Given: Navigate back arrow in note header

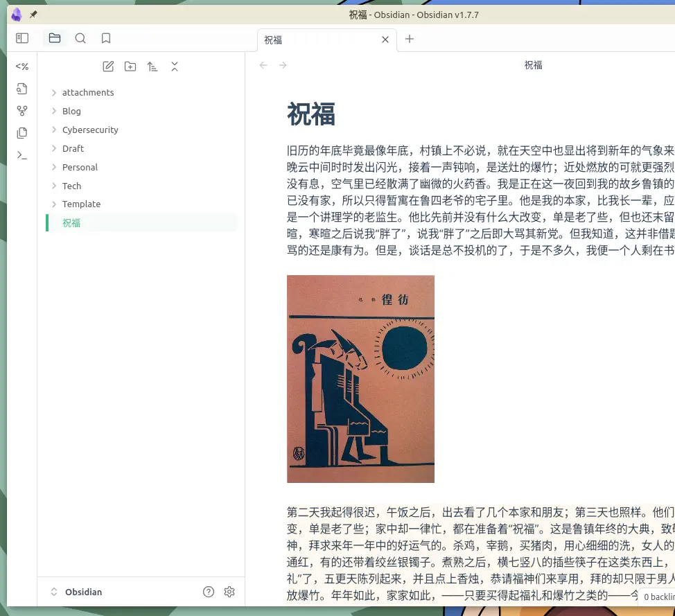Looking at the screenshot, I should pos(263,65).
